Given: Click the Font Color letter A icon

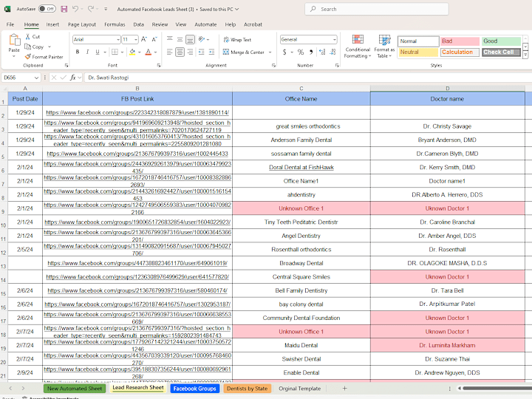Looking at the screenshot, I should pos(148,52).
